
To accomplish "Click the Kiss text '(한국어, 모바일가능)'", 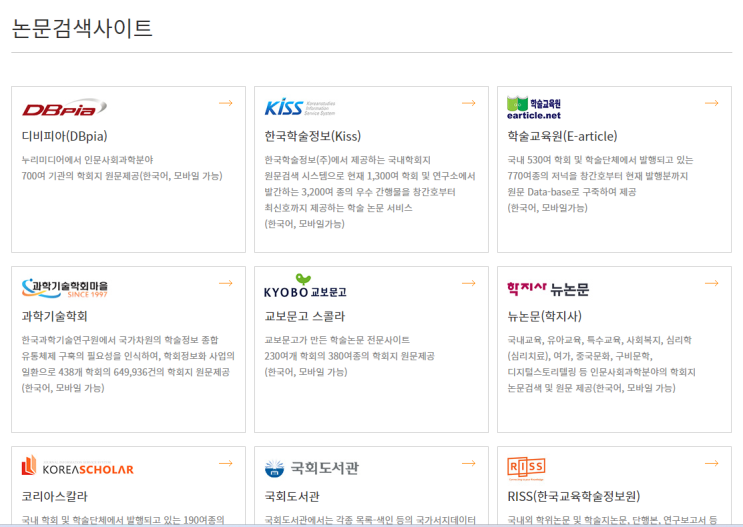I will (x=305, y=224).
